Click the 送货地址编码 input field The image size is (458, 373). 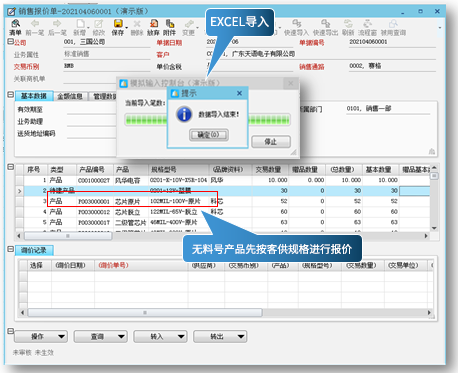(91, 134)
